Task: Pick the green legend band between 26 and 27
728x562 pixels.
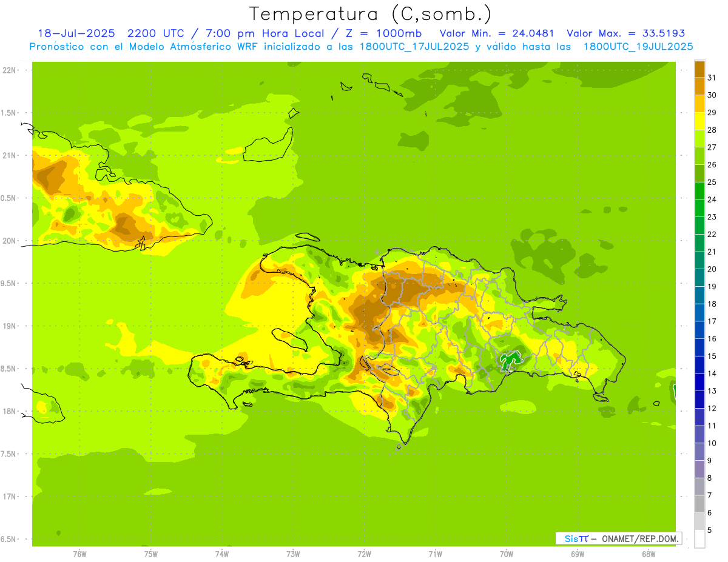Action: 699,156
